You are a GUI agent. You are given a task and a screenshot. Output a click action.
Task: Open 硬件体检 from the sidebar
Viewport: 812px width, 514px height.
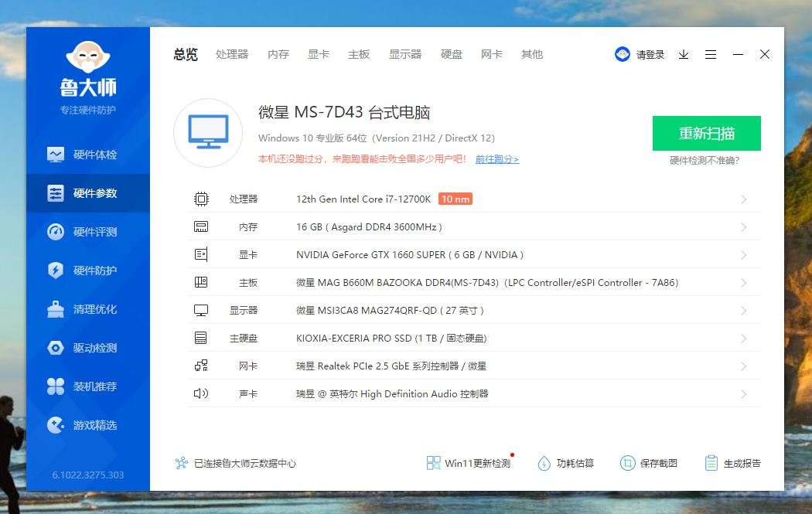point(87,155)
